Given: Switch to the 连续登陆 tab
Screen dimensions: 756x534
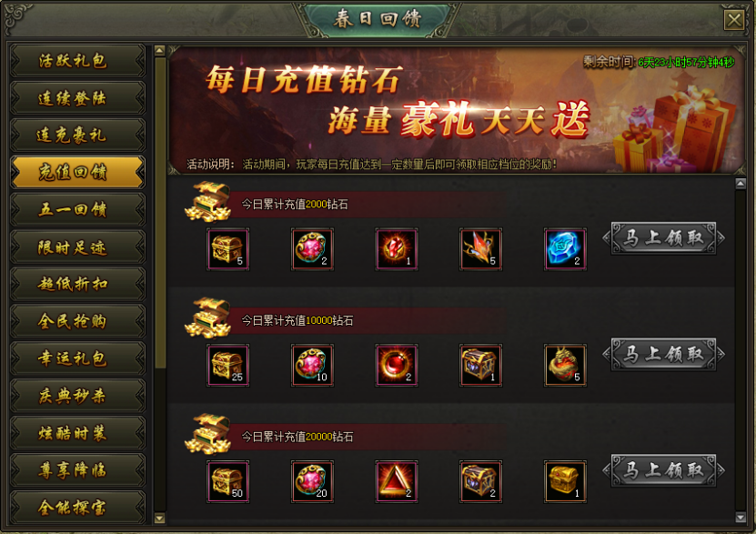Looking at the screenshot, I should (77, 98).
